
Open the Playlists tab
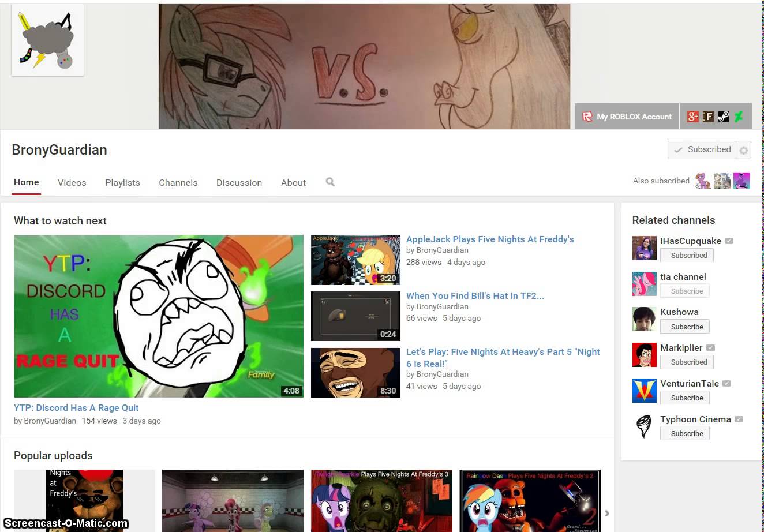coord(122,182)
